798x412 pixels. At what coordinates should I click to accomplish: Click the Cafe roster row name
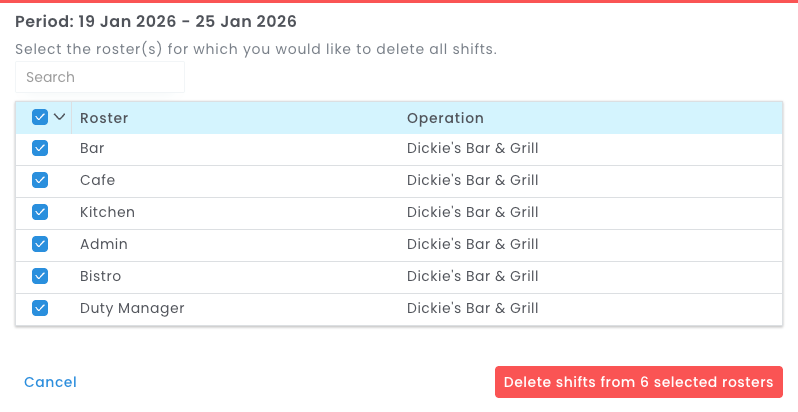(97, 180)
